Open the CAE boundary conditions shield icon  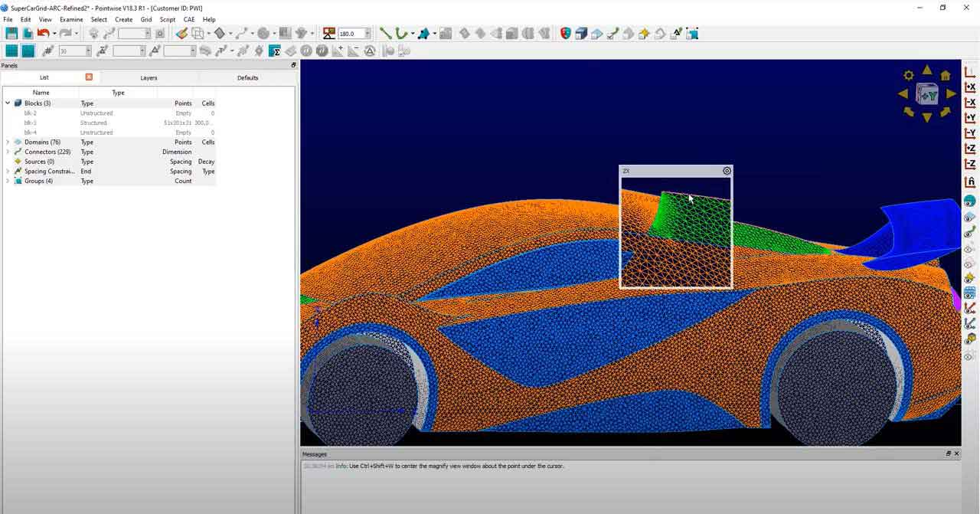[x=564, y=33]
